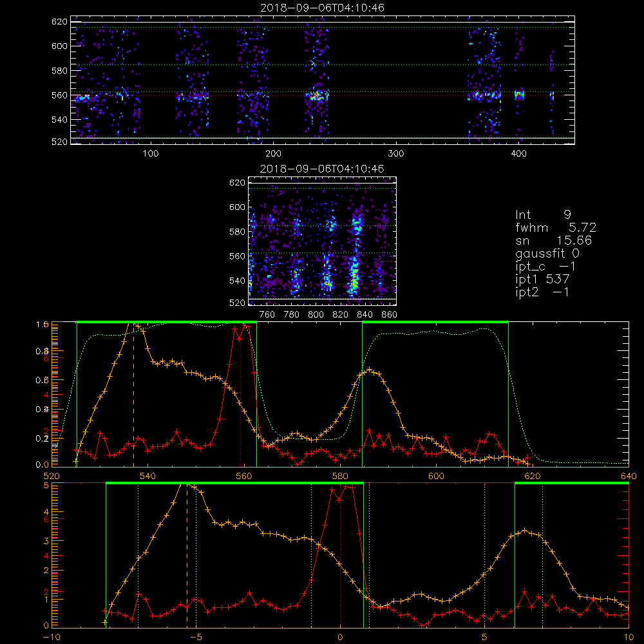Click x-axis label 10 on bottom plot
The image size is (644, 644).
point(629,638)
